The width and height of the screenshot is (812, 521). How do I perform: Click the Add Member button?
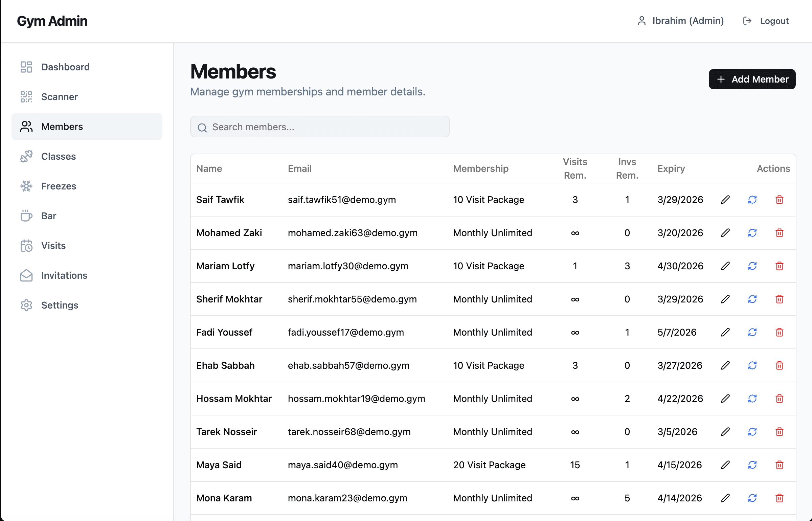point(752,79)
